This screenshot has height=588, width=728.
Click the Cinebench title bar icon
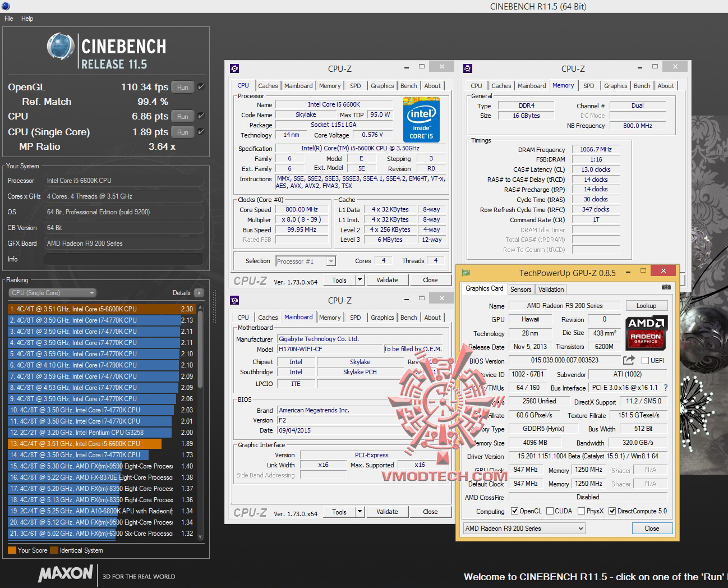pos(5,6)
